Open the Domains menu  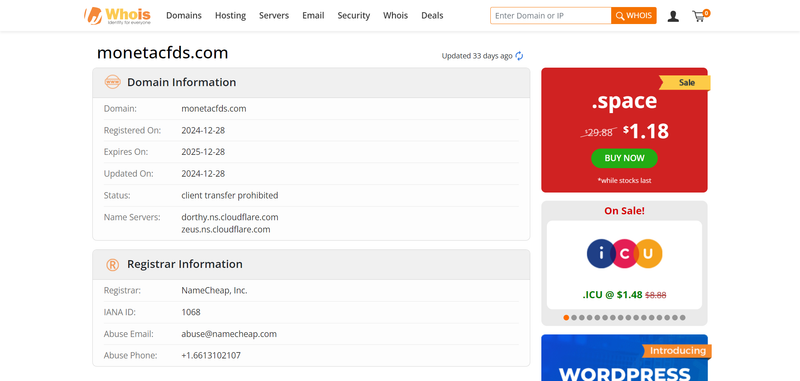184,15
